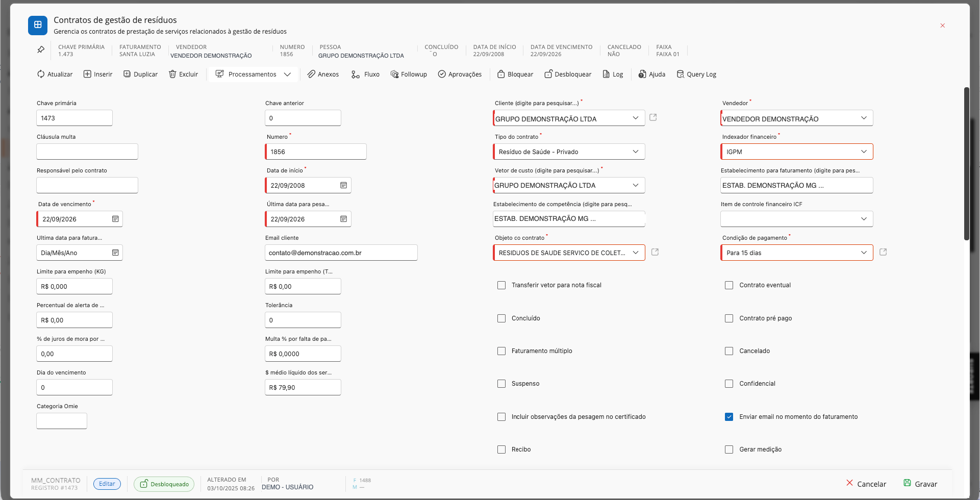Click the Cancelar button

(866, 484)
